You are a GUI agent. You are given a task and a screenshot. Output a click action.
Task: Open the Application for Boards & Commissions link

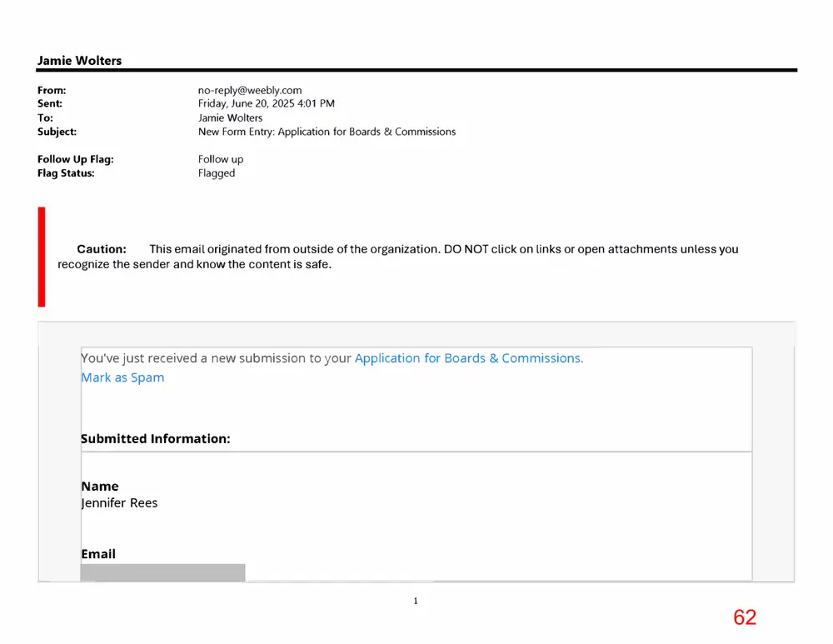(468, 358)
